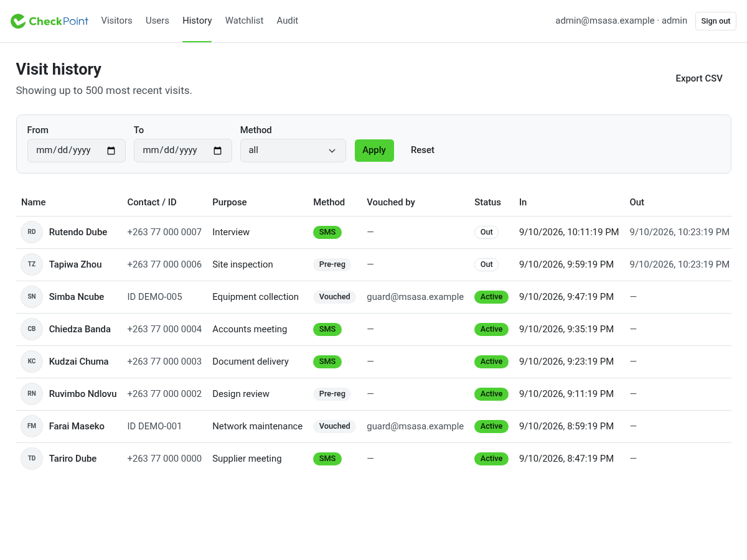Click admin@msasa.example · admin account text
The height and width of the screenshot is (560, 747).
(x=621, y=21)
